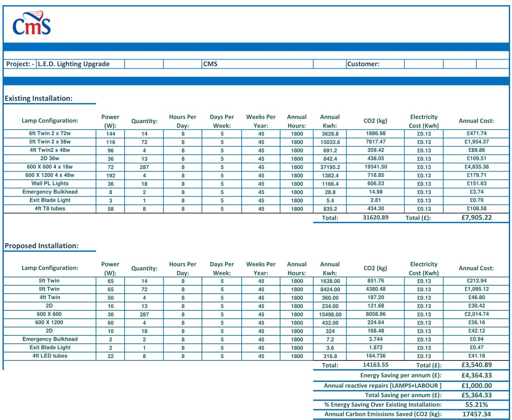Select the proposed '4ft Twin' row label
This screenshot has width=512, height=420.
tap(50, 297)
